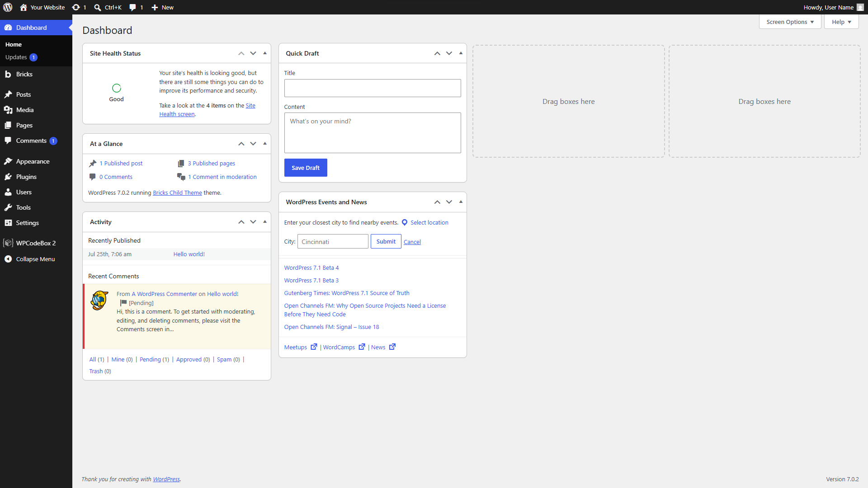The width and height of the screenshot is (868, 488).
Task: Click the Bricks logo icon in sidebar
Action: click(x=8, y=74)
